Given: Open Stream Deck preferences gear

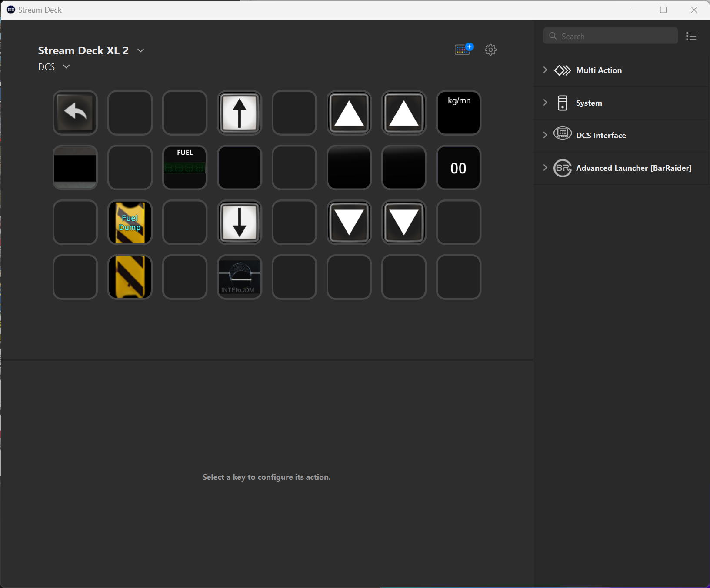Looking at the screenshot, I should [490, 50].
